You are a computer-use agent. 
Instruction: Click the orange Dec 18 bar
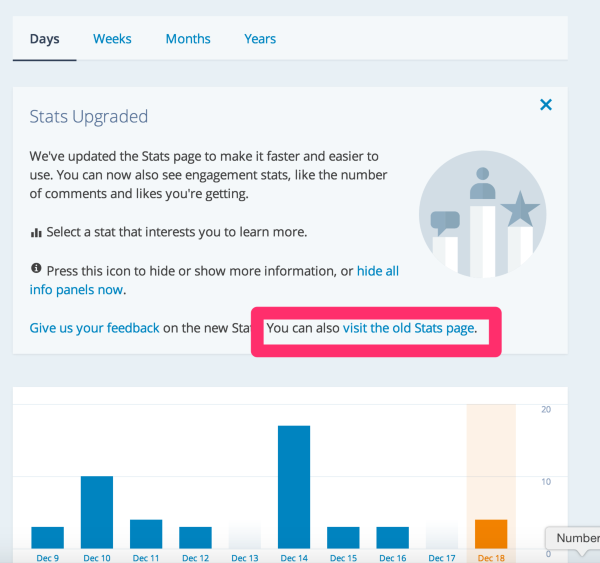click(x=491, y=533)
